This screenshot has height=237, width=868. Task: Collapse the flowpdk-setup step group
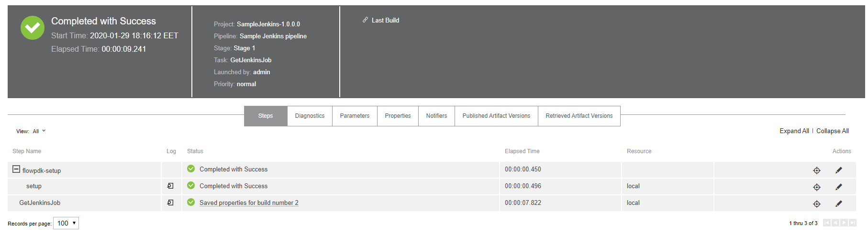(x=16, y=169)
